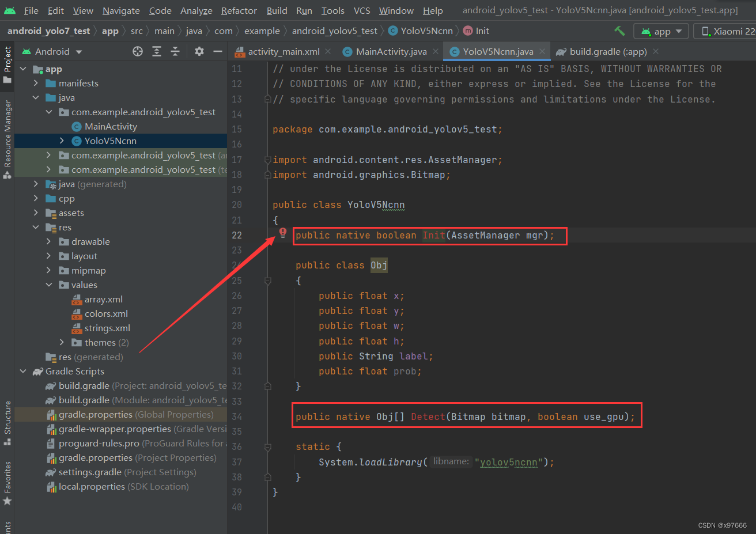Open the Project tool window tab
The image size is (756, 534).
coord(7,65)
